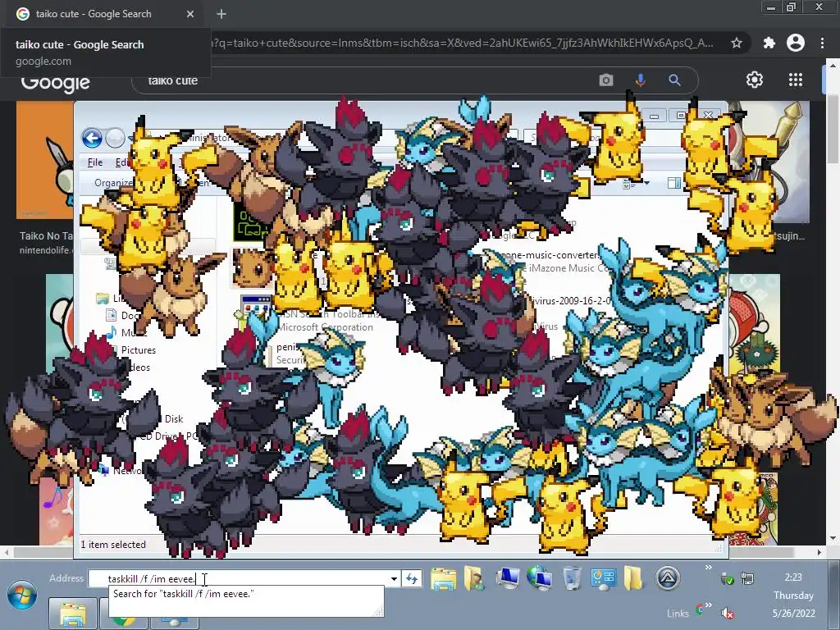This screenshot has height=630, width=840.
Task: Open the File menu in Explorer
Action: pos(95,162)
